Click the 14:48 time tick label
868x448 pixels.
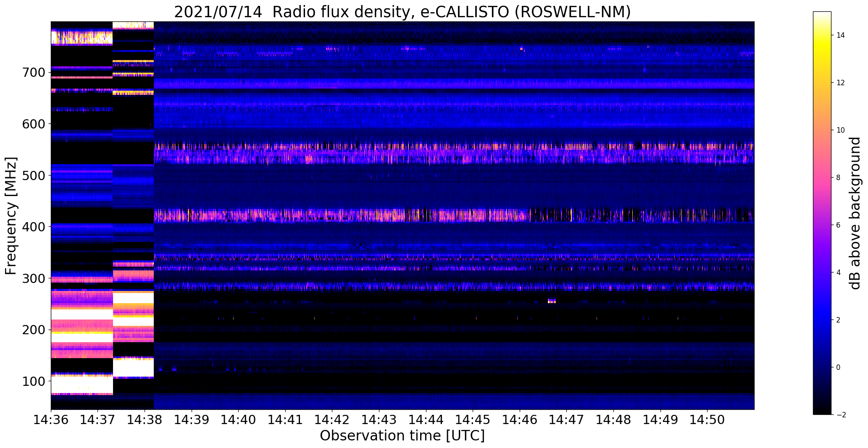pos(614,419)
